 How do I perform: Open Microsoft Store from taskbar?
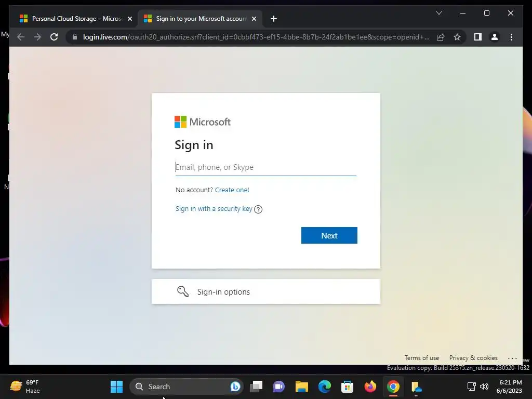click(347, 387)
